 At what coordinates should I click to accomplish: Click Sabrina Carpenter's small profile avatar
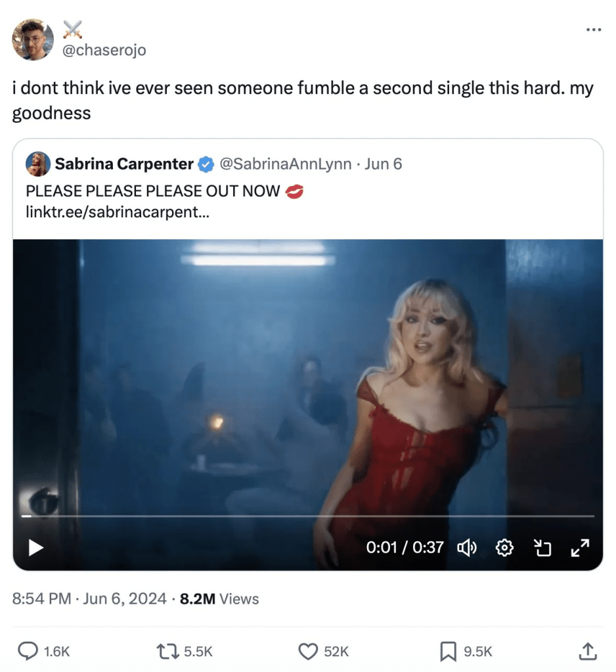click(38, 164)
